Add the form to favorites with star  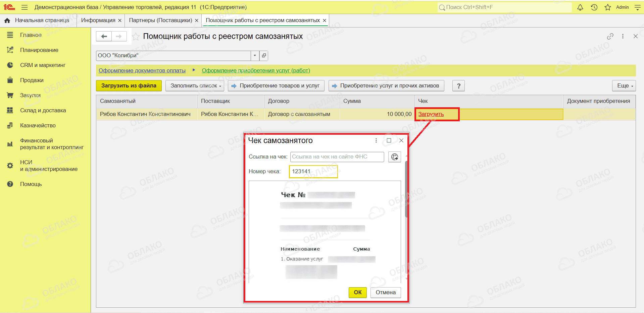[136, 37]
